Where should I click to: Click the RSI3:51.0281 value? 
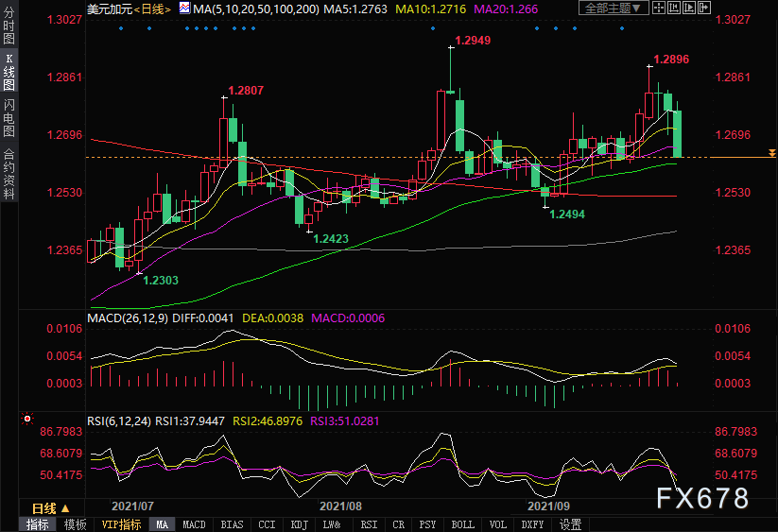pyautogui.click(x=344, y=421)
